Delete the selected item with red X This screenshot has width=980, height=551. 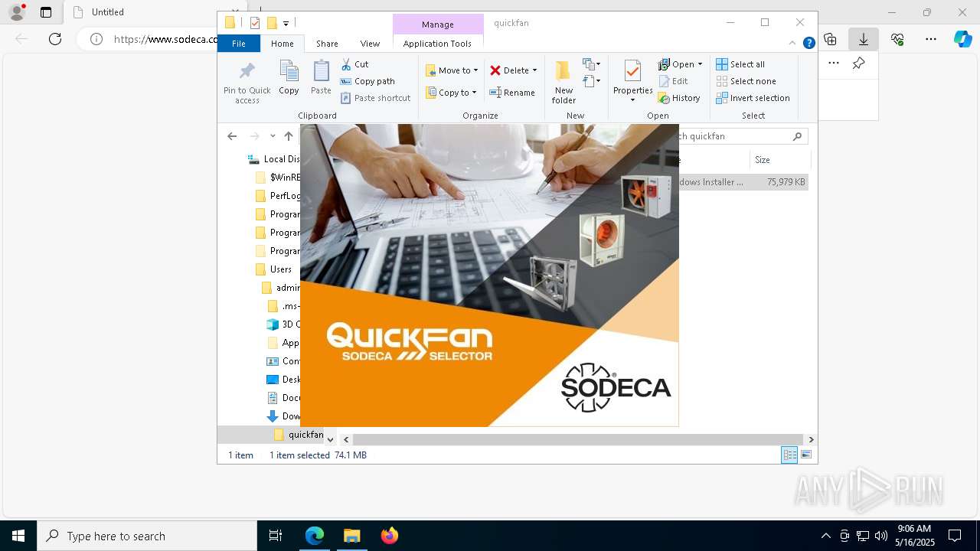[x=509, y=70]
